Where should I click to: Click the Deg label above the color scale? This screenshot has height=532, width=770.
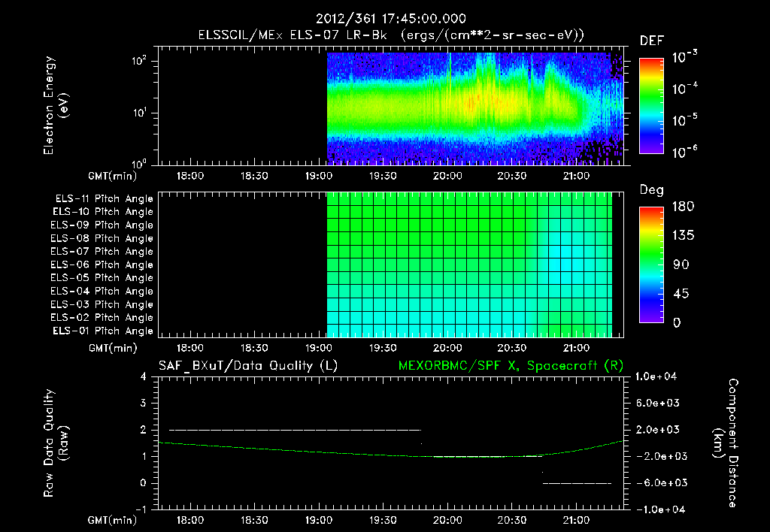[651, 190]
